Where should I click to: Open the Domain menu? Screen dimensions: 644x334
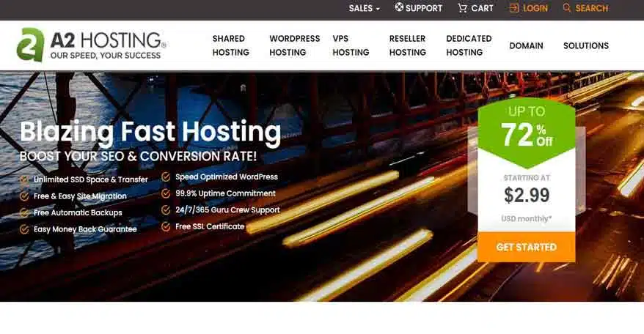(x=526, y=45)
